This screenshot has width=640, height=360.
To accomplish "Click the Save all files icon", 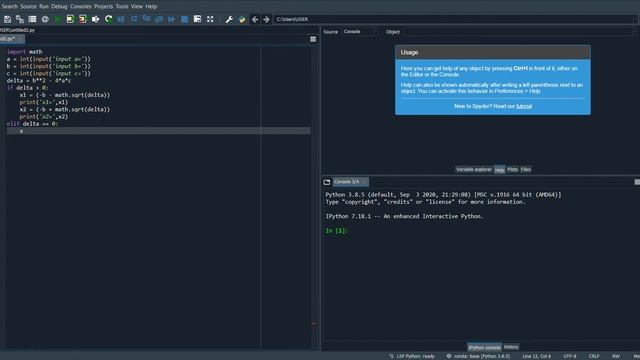I will pyautogui.click(x=20, y=19).
